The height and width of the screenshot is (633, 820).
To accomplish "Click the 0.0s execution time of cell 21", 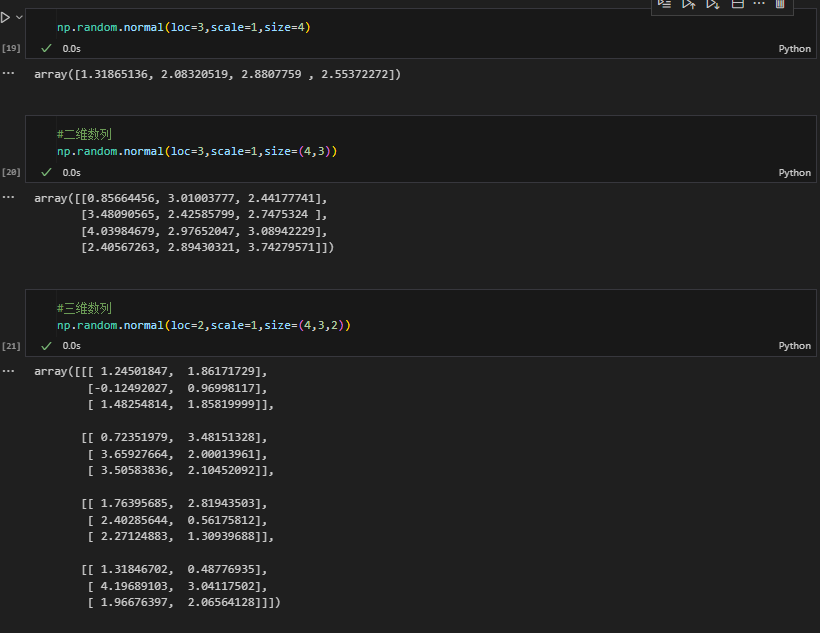I will (72, 346).
